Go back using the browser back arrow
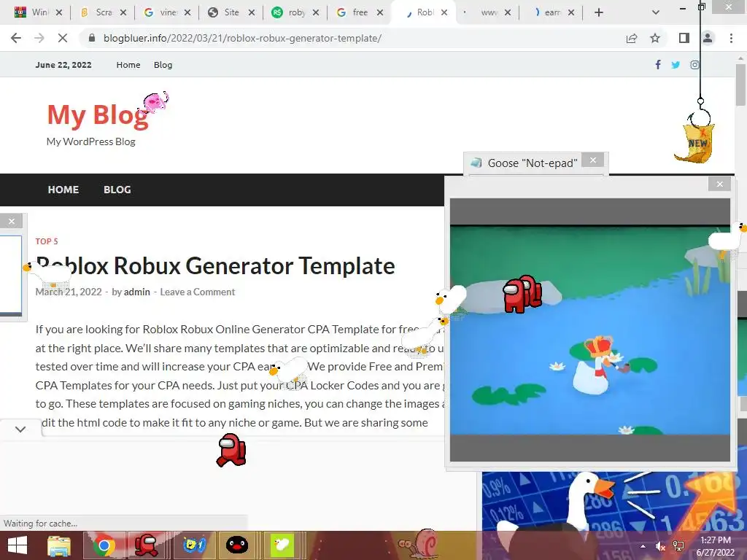 tap(16, 38)
